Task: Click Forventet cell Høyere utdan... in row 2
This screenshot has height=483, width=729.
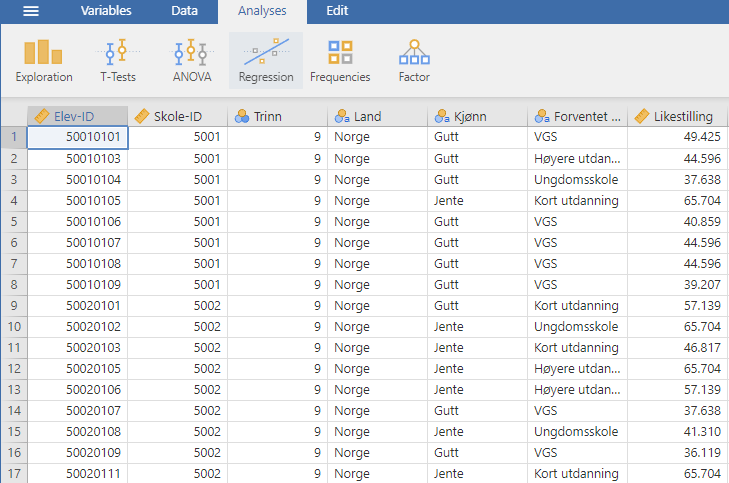Action: pyautogui.click(x=577, y=159)
